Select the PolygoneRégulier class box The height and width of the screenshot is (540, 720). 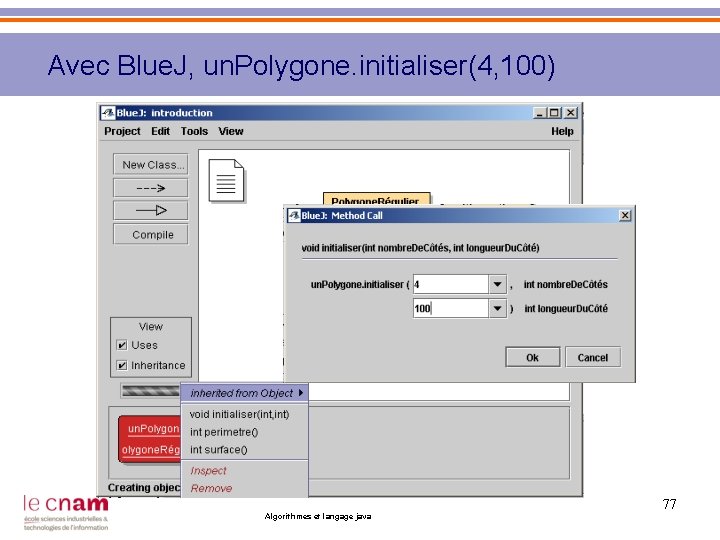tap(377, 199)
